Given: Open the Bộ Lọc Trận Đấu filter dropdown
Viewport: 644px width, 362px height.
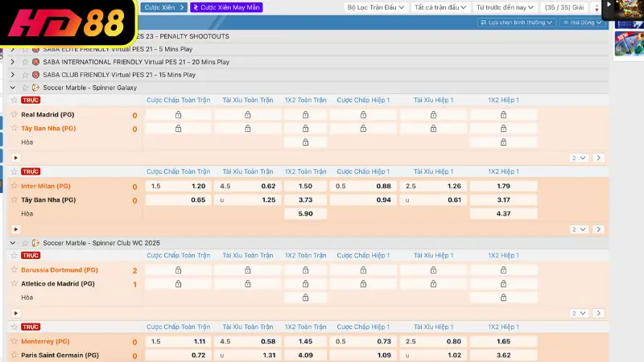Looking at the screenshot, I should tap(376, 7).
